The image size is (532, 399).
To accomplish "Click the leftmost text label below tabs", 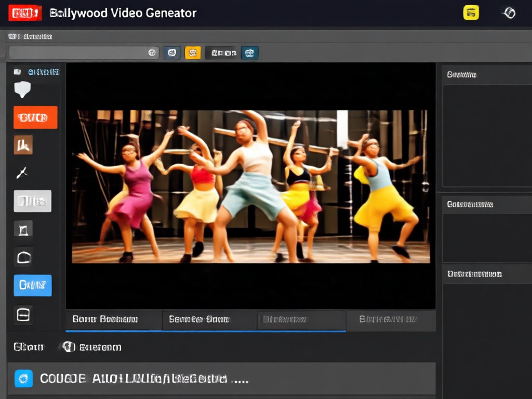I will [x=29, y=347].
